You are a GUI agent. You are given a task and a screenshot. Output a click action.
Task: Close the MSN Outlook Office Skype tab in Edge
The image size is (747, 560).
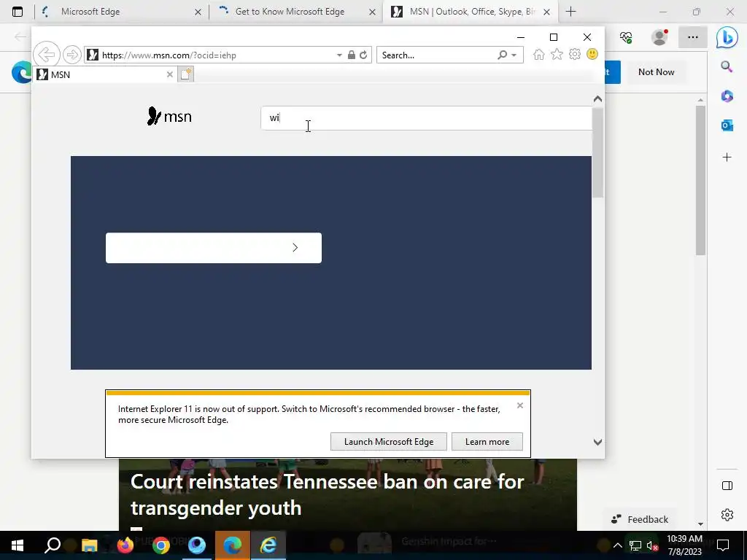coord(547,12)
